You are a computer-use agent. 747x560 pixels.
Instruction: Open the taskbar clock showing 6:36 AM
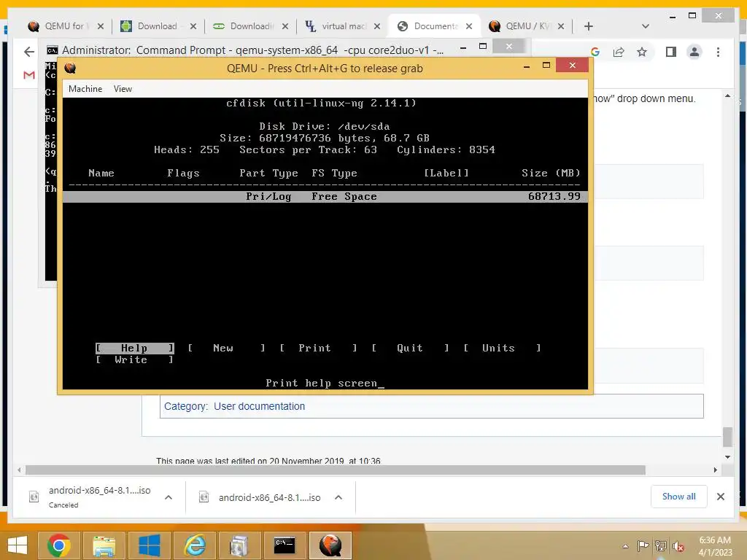coord(715,546)
